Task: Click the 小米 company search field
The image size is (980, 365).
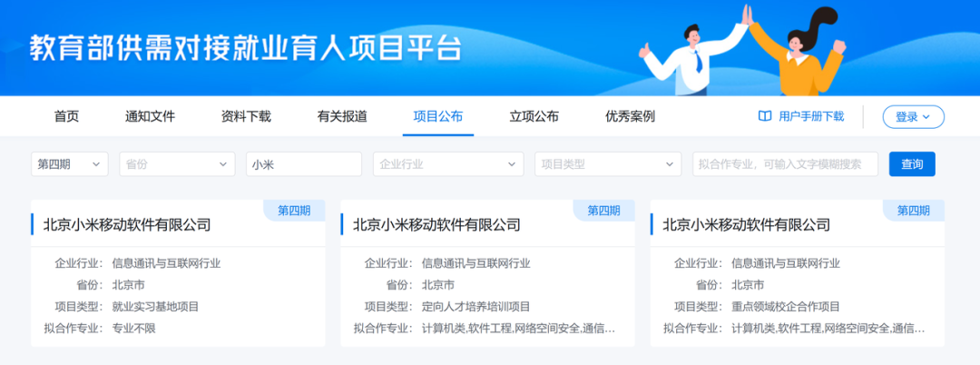Action: [x=303, y=164]
